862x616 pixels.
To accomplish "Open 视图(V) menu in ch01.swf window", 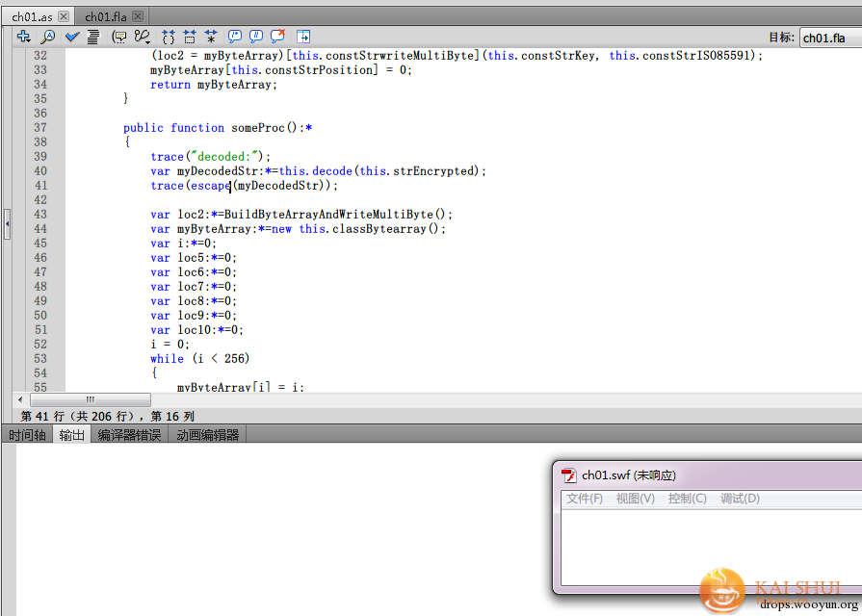I will (635, 499).
